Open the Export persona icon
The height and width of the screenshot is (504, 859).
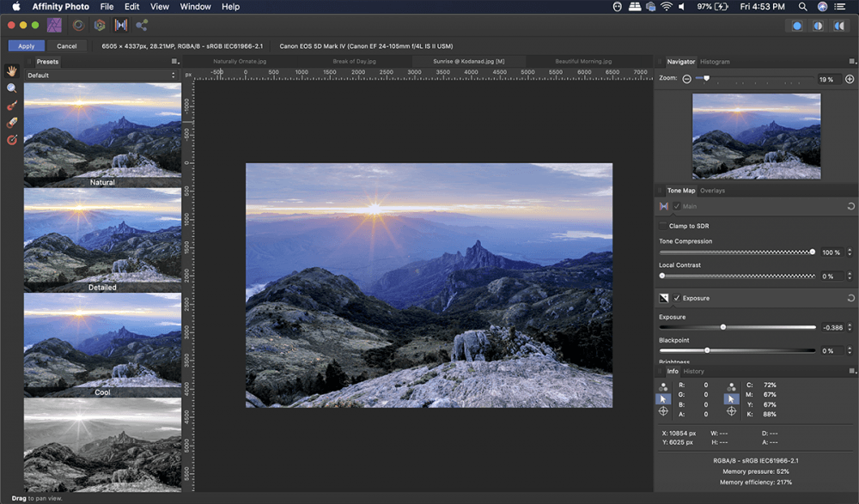pyautogui.click(x=142, y=26)
